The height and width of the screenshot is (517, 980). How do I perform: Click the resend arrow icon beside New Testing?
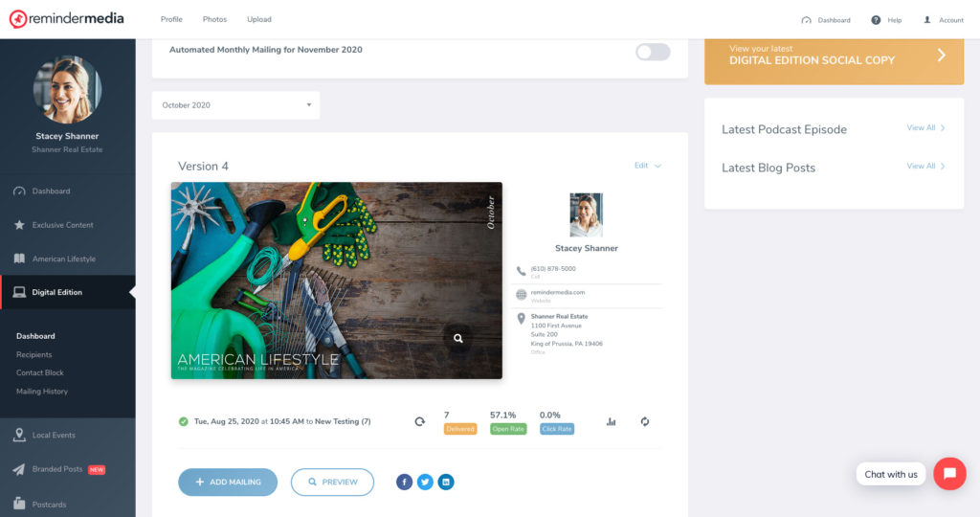(419, 421)
